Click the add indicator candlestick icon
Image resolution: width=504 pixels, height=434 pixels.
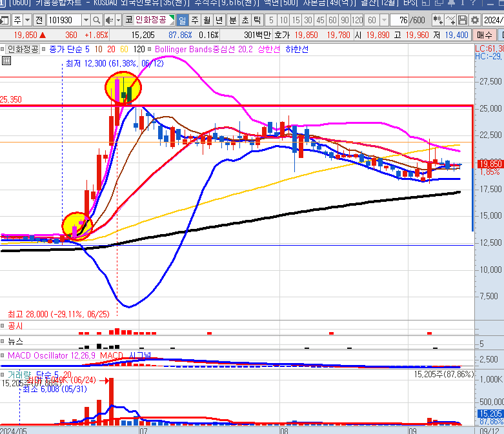coord(438,20)
